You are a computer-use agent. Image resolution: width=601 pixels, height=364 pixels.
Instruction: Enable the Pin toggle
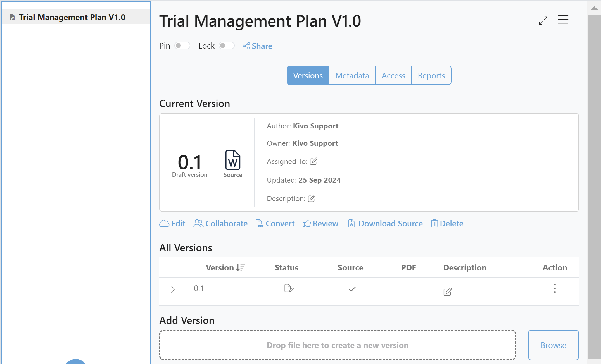(182, 45)
